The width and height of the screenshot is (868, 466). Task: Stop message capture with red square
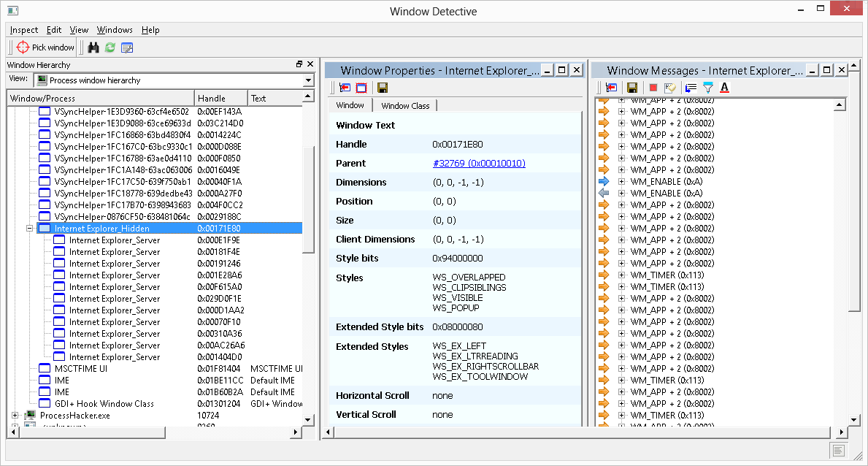pos(653,88)
